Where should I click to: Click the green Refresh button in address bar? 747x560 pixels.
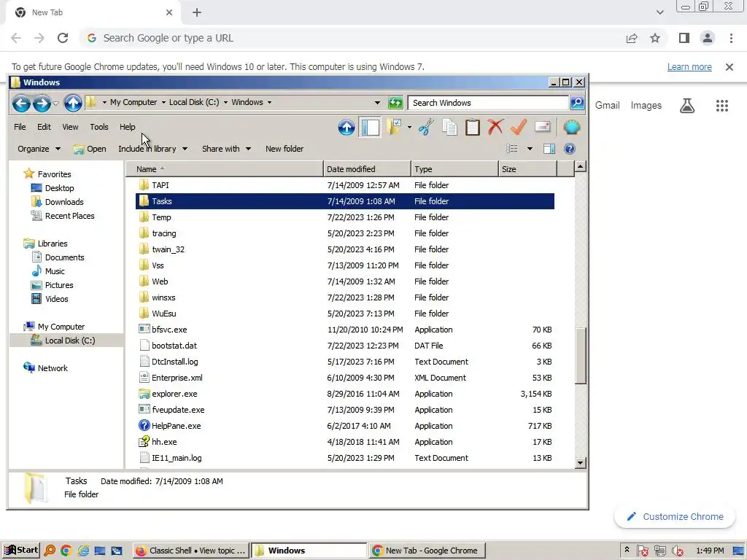click(x=395, y=102)
